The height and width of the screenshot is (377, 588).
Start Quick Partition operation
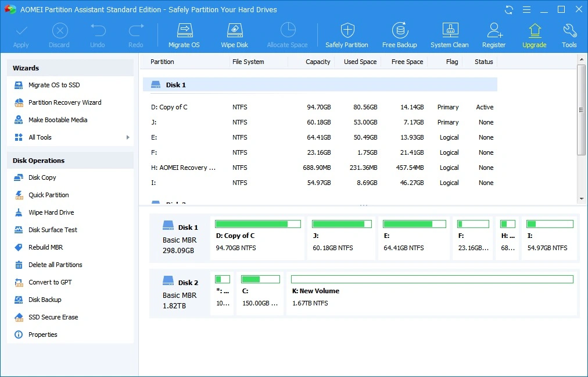point(70,195)
